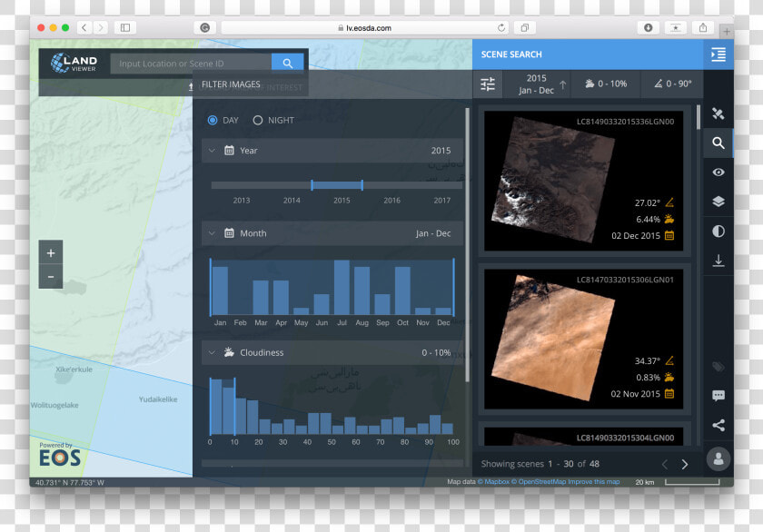Click Safari forward navigation button
This screenshot has width=763, height=532.
101,28
